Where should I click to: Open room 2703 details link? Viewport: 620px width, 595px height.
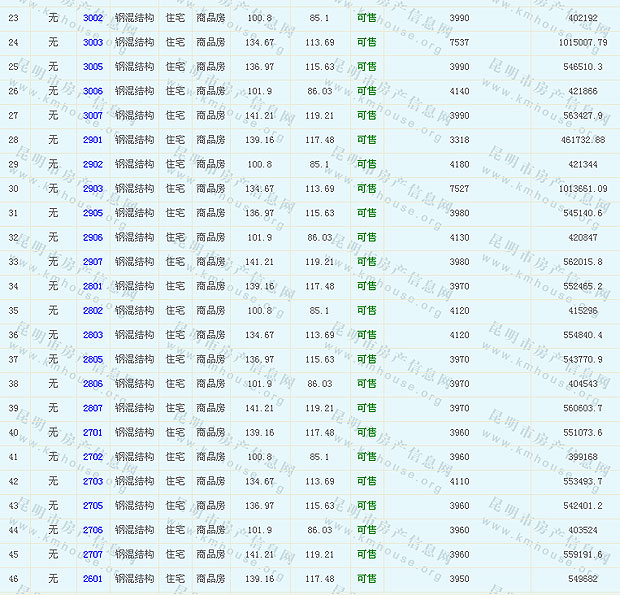pos(93,481)
